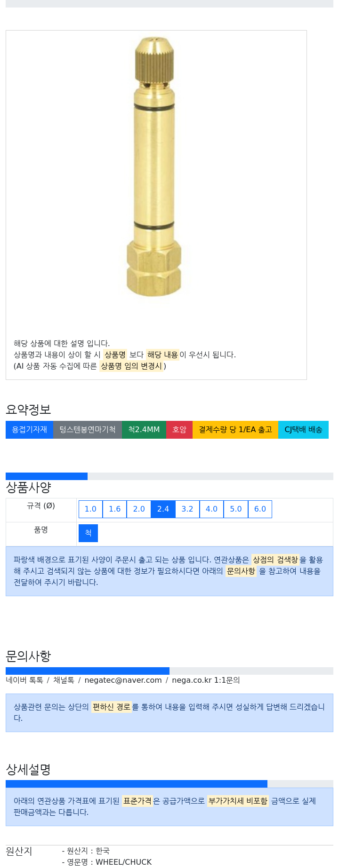Image resolution: width=339 pixels, height=868 pixels.
Task: Click the CJ택배 배송 cyan badge
Action: click(303, 430)
